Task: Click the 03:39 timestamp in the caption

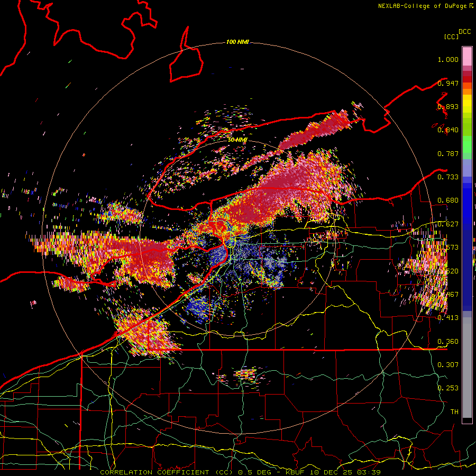Action: (369, 472)
